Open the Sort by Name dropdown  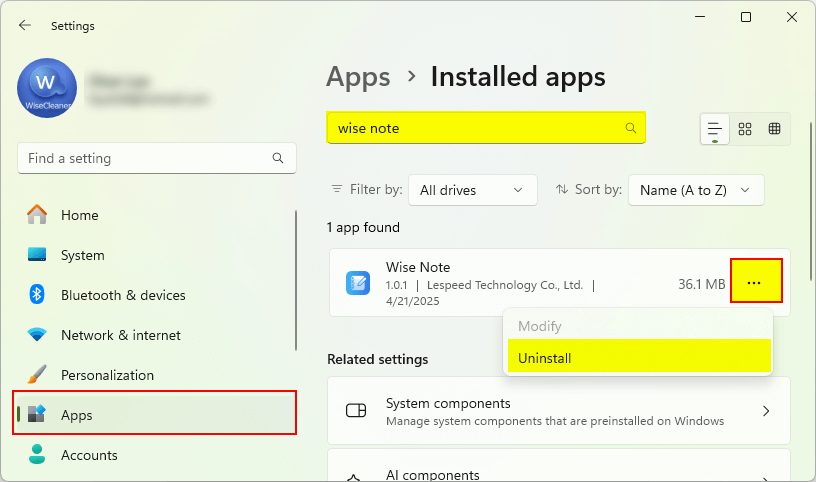point(696,191)
